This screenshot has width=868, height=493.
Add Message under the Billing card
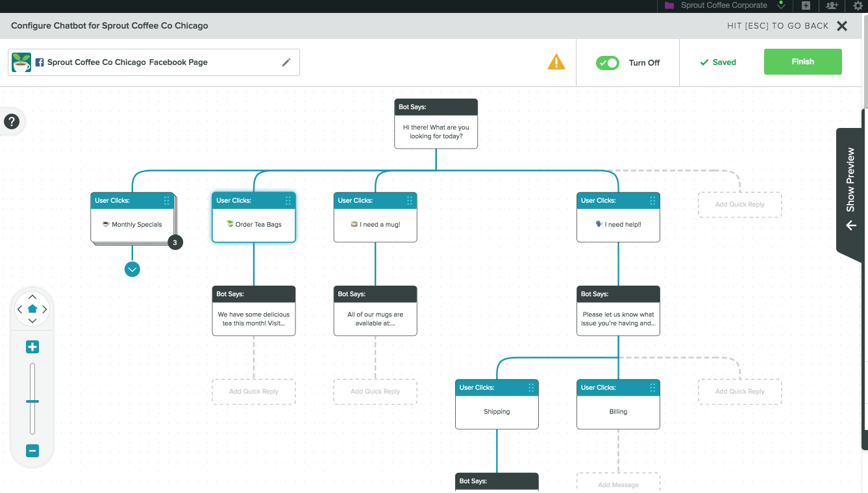[x=618, y=483]
